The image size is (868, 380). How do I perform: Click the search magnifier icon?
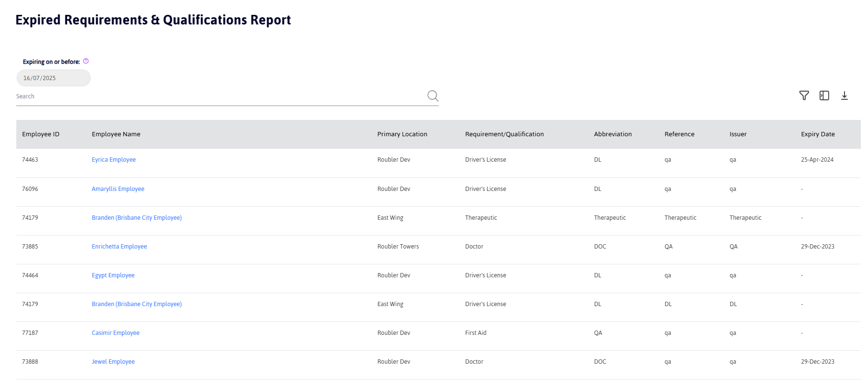(433, 96)
